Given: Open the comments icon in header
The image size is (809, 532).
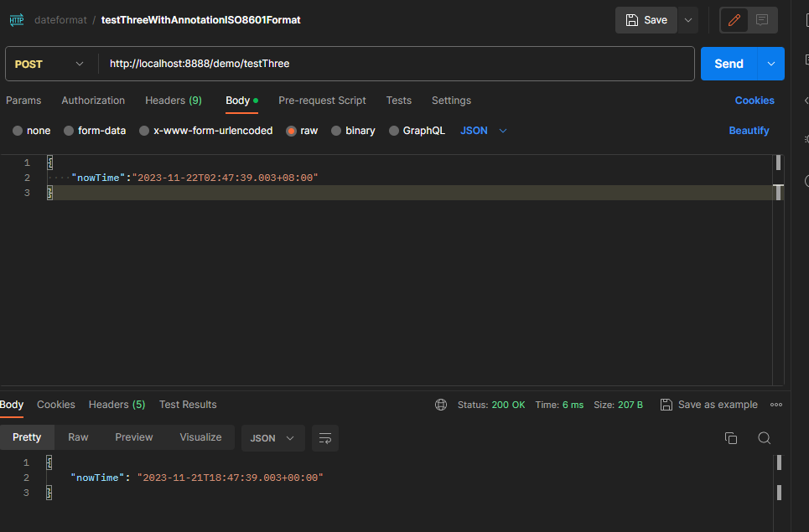Looking at the screenshot, I should (762, 20).
